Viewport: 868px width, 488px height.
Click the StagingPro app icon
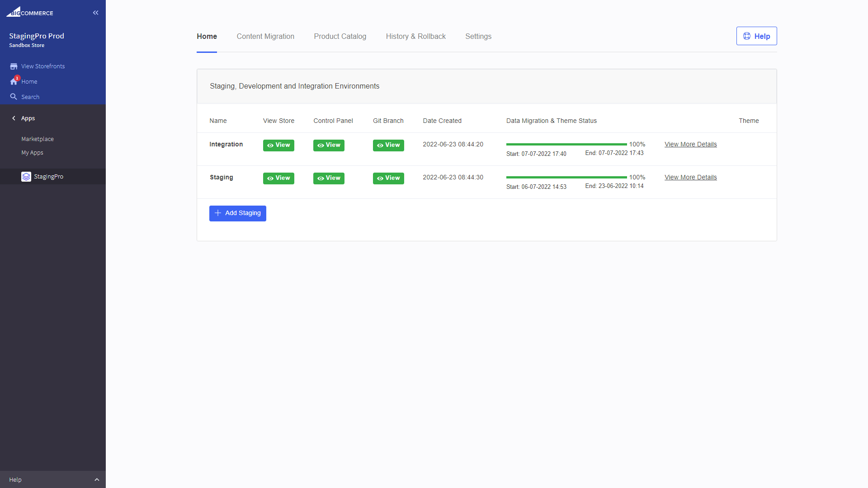26,177
